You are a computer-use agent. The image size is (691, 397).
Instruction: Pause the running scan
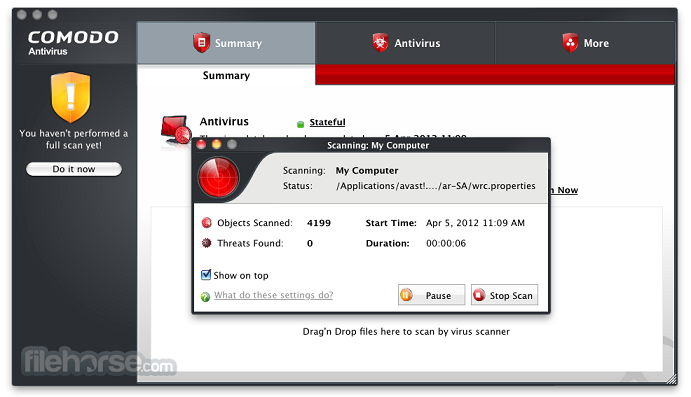(431, 295)
